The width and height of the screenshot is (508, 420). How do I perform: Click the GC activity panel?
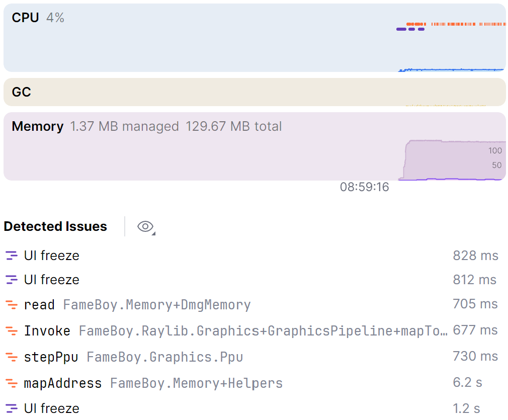pos(251,92)
